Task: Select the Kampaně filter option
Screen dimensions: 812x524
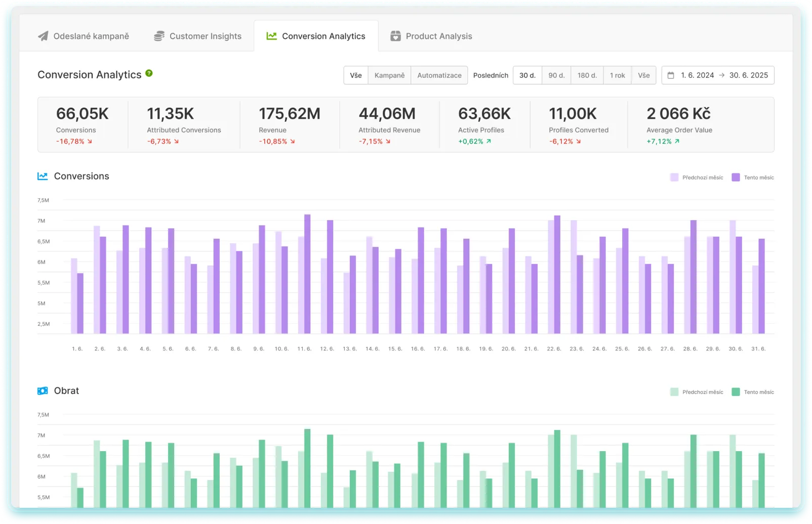Action: [x=389, y=75]
